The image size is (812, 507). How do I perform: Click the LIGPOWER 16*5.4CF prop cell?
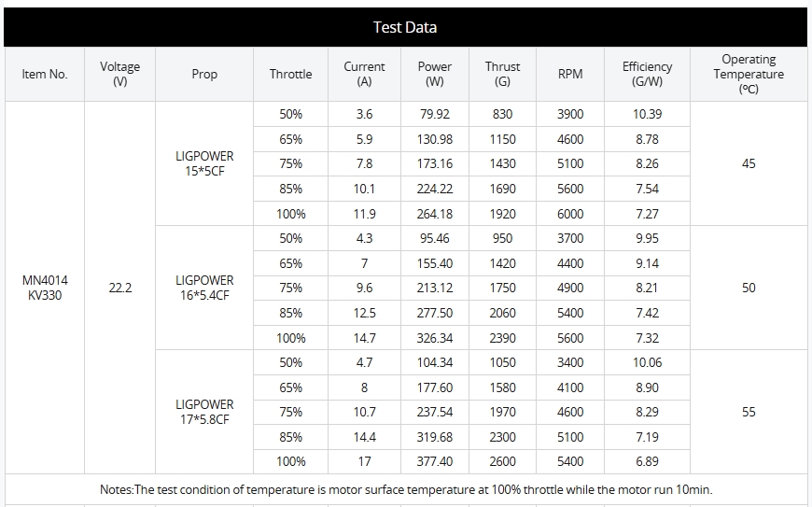click(204, 288)
